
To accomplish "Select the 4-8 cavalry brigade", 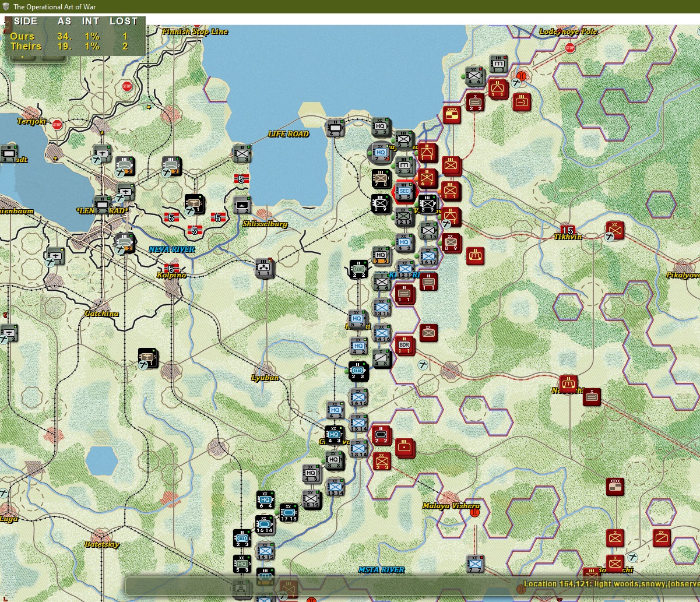I will coord(381,358).
